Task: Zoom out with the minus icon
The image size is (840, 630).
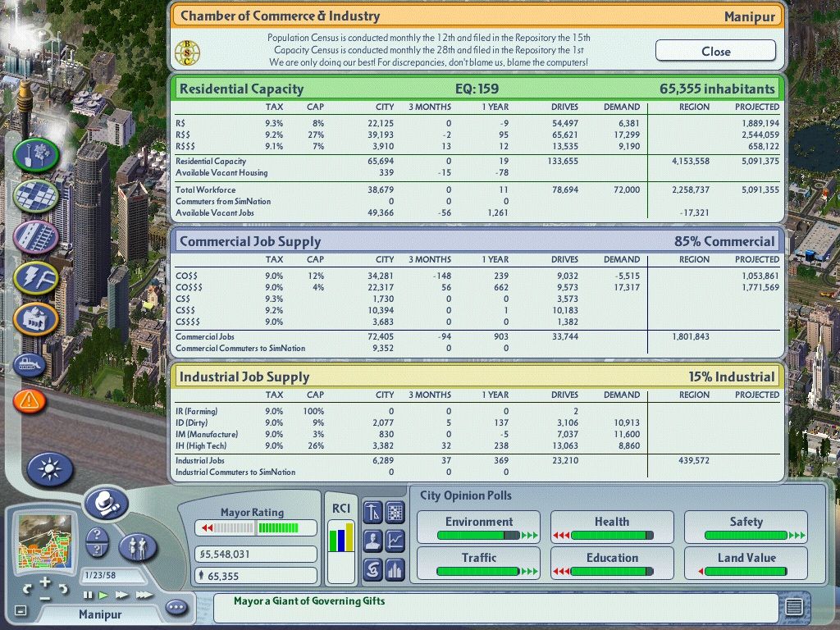Action: (45, 598)
